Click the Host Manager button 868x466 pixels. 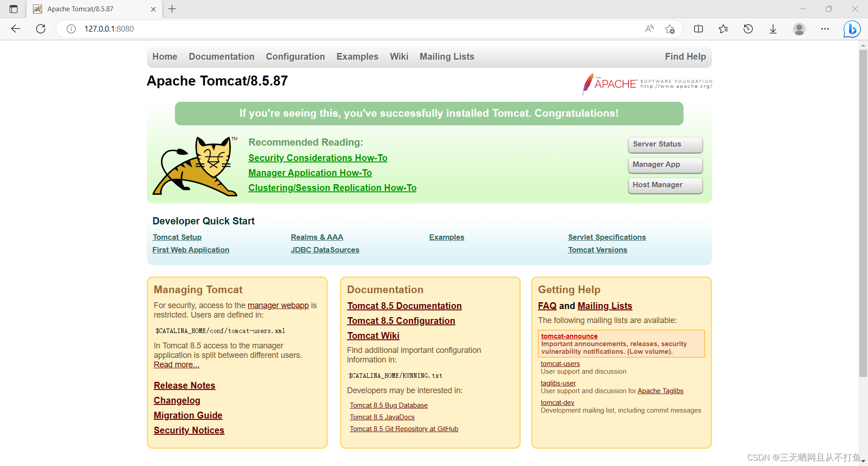[665, 185]
